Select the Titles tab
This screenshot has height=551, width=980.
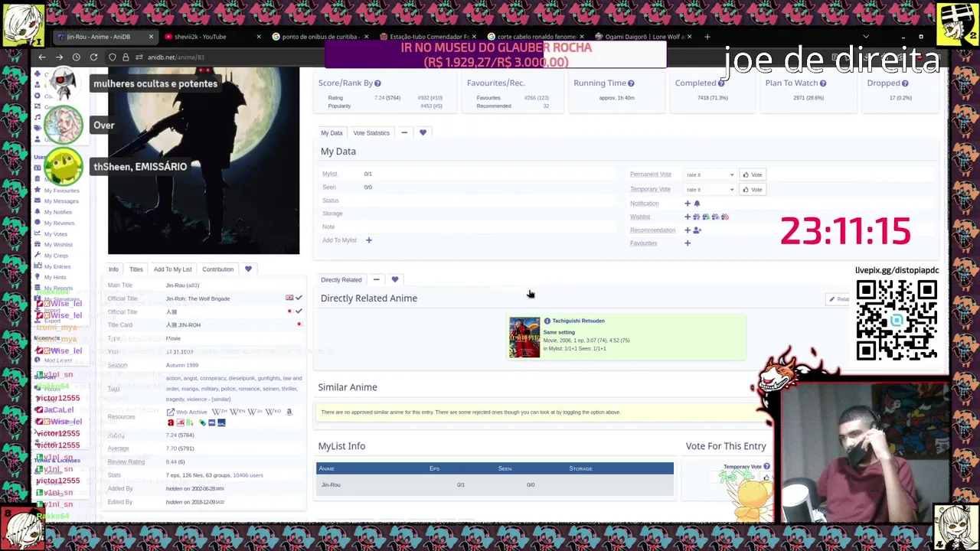click(136, 269)
